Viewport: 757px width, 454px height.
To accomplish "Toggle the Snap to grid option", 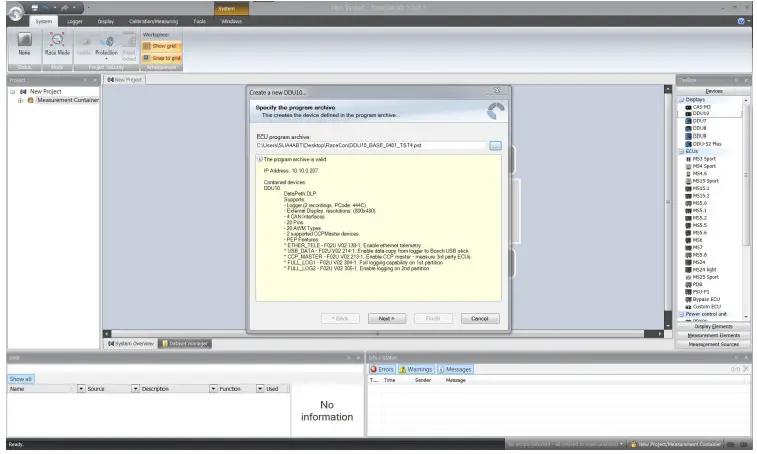I will click(161, 58).
